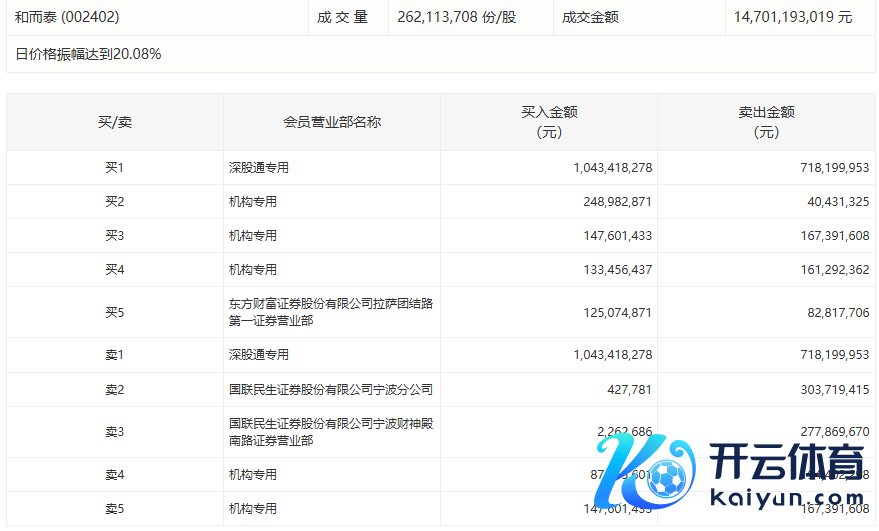The height and width of the screenshot is (531, 879).
Task: Select the 买1 row label
Action: coord(114,168)
